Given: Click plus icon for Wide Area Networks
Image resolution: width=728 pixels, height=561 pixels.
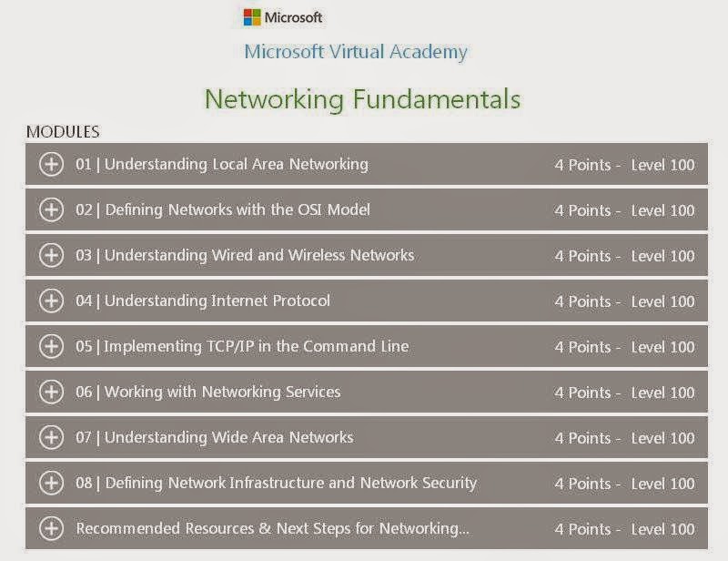Looking at the screenshot, I should tap(52, 438).
